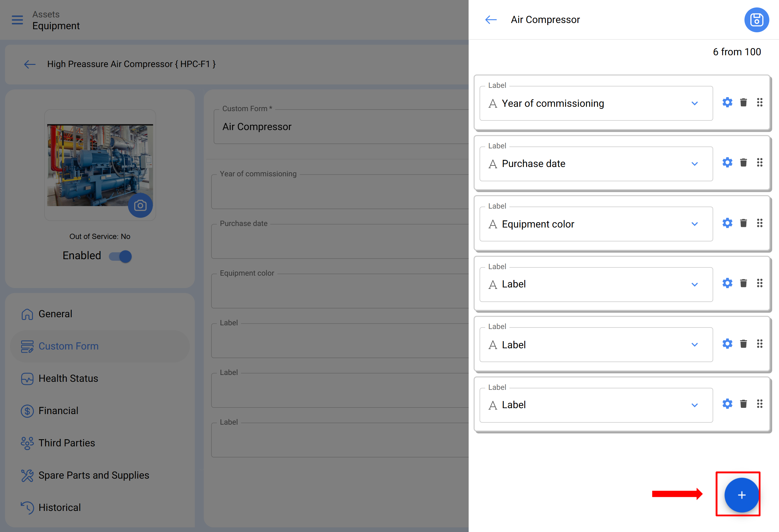
Task: Click drag handle for Equipment color field
Action: 759,223
